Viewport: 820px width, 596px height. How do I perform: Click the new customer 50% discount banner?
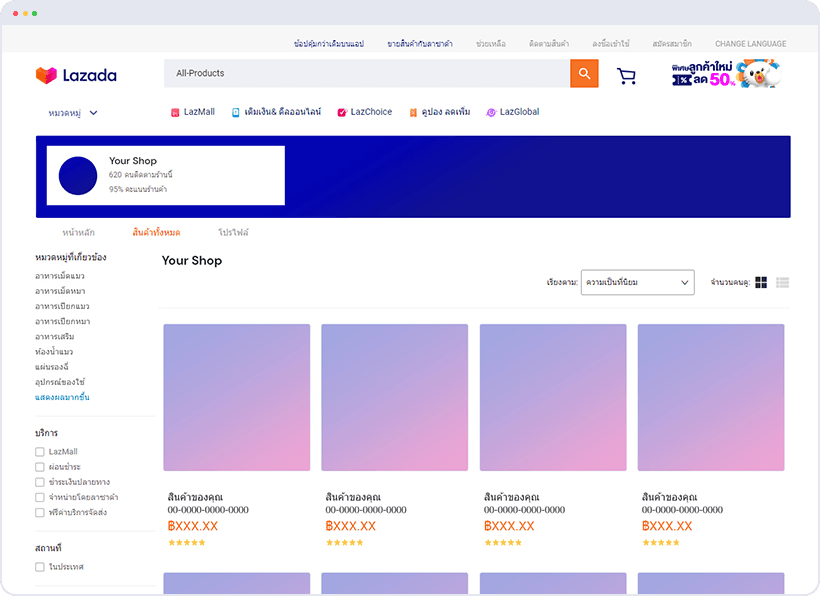coord(724,74)
